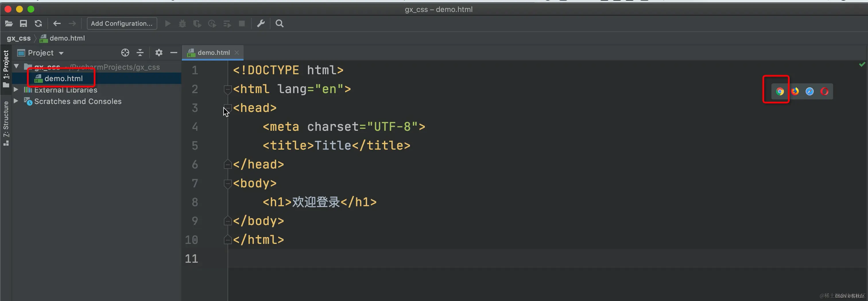The height and width of the screenshot is (301, 868).
Task: Open page in Opera browser icon
Action: [825, 91]
